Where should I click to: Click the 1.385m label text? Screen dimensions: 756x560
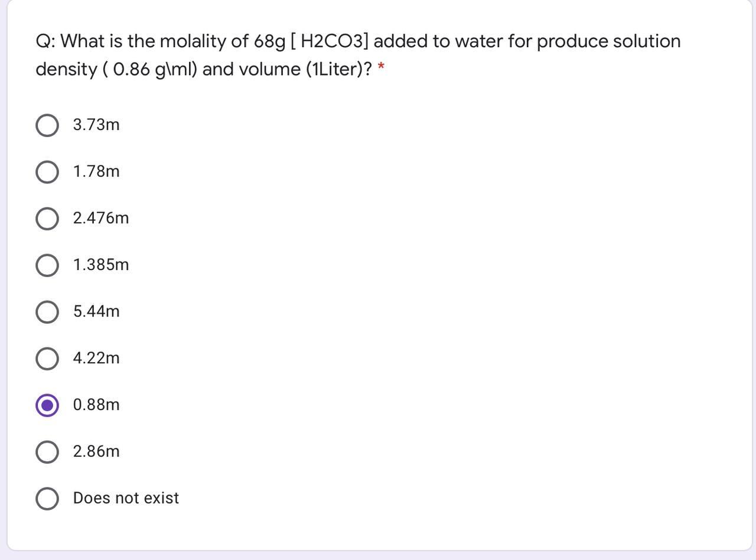[x=99, y=265]
